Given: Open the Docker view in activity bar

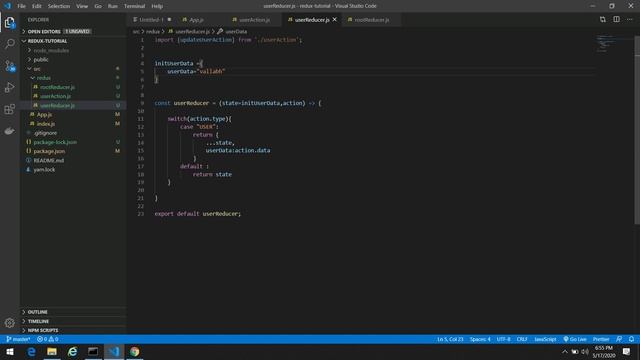Looking at the screenshot, I should tap(10, 131).
